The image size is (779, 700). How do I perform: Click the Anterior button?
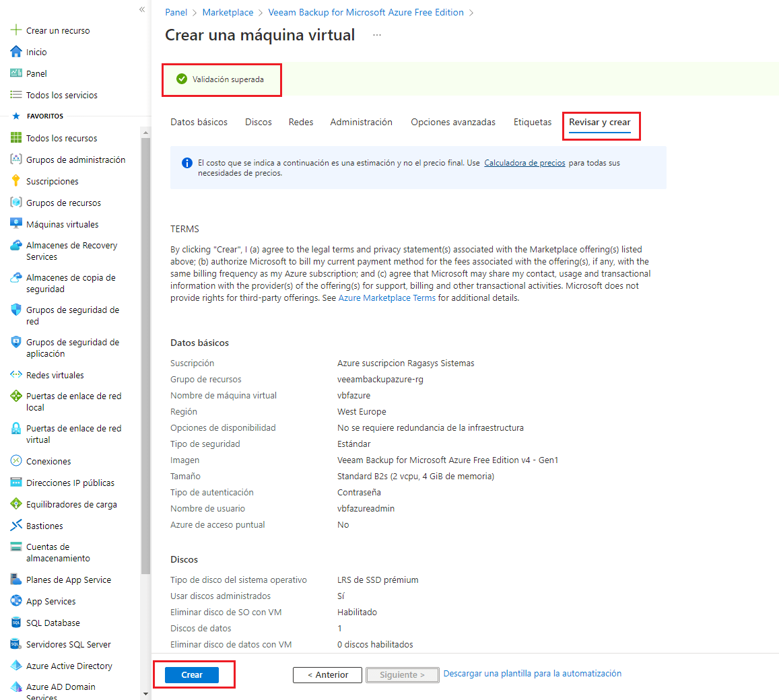[327, 674]
